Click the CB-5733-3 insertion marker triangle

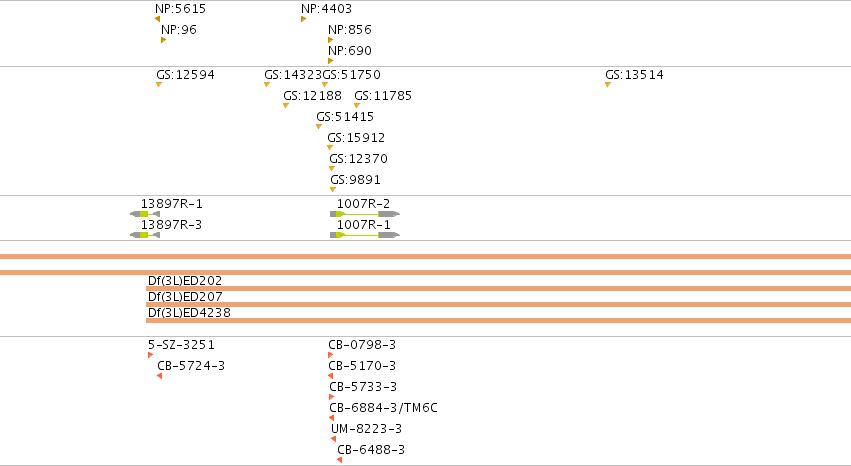pyautogui.click(x=332, y=398)
